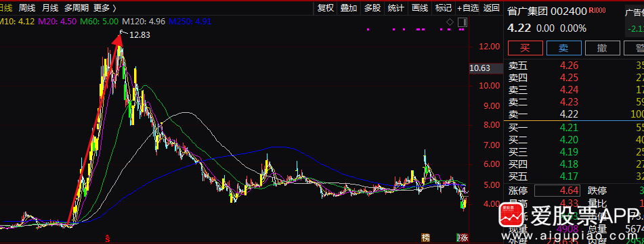Click the red R badge beside 002400
644x244 pixels.
click(597, 10)
